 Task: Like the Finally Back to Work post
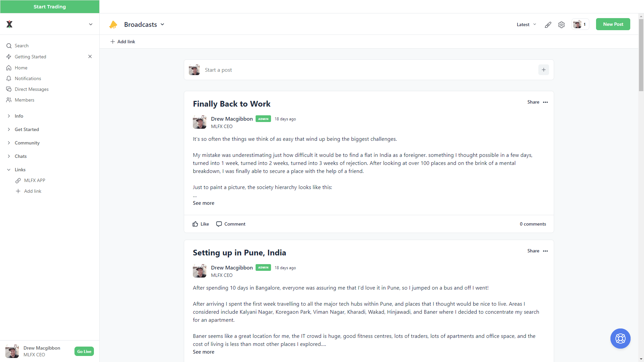201,224
